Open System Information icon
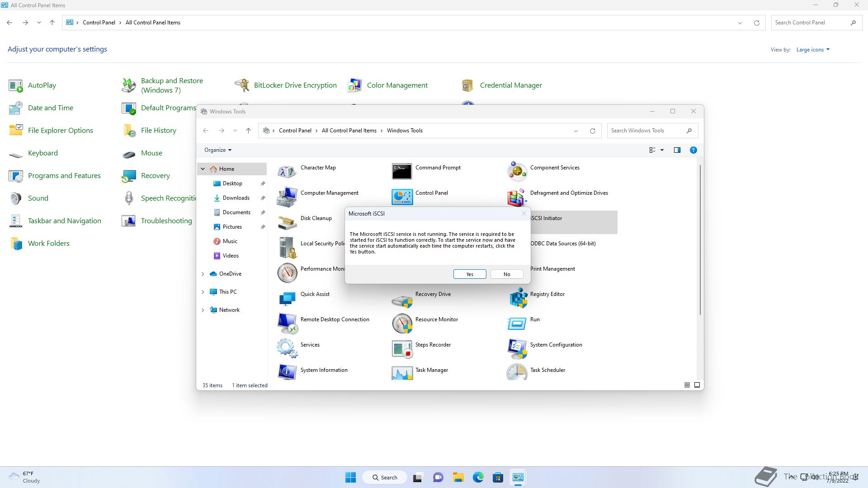868x488 pixels. 287,372
